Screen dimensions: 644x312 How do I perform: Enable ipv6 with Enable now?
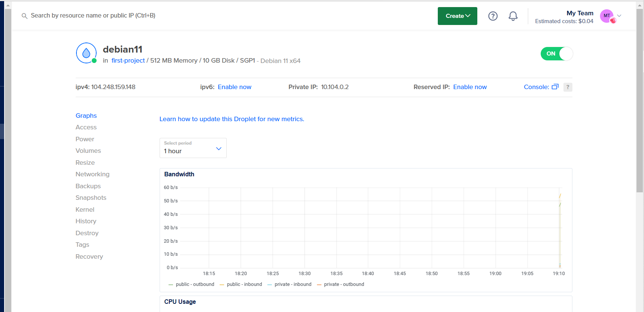pos(235,87)
